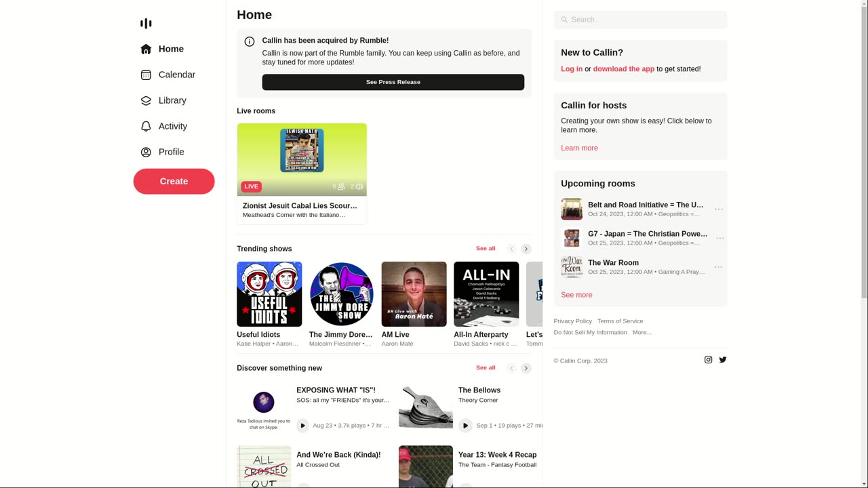Screen dimensions: 868x488
Task: Expand the More... footer links
Action: pos(642,332)
